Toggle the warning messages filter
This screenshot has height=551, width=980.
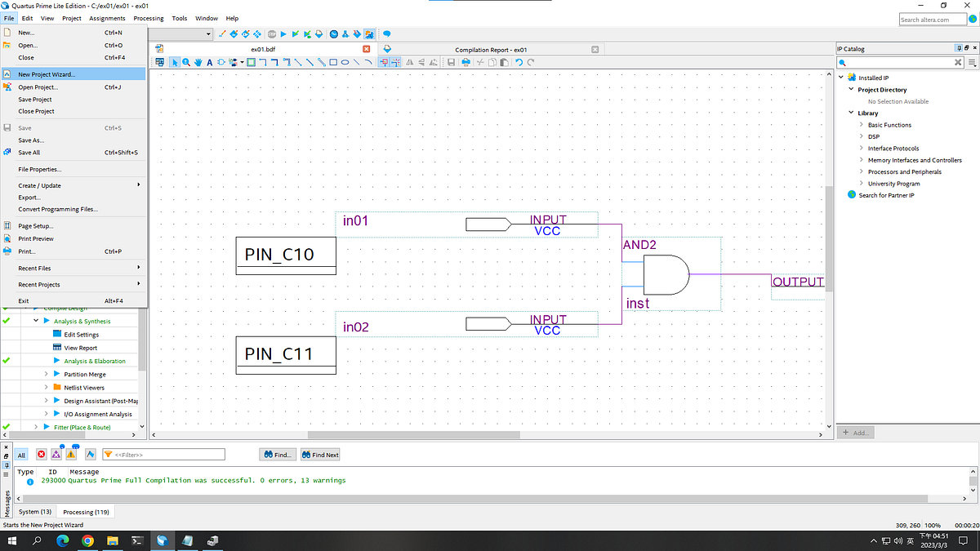pos(71,455)
